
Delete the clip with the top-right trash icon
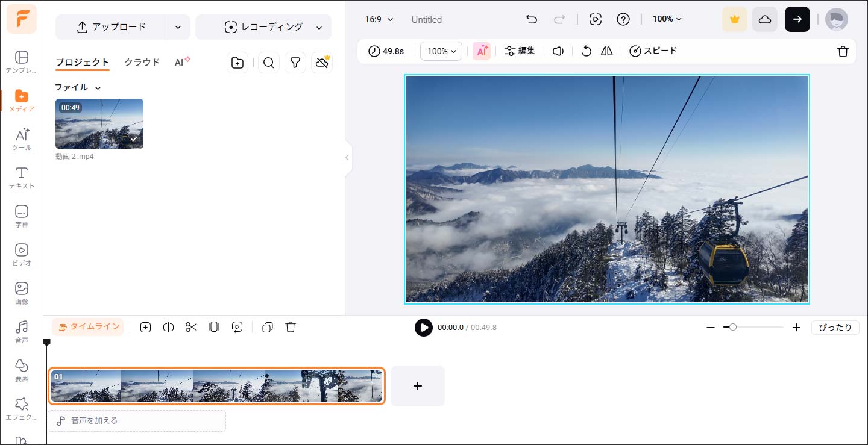(843, 51)
